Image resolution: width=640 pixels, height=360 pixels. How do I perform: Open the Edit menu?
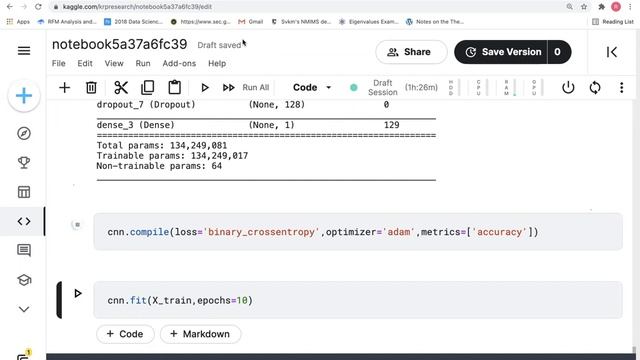tap(85, 63)
